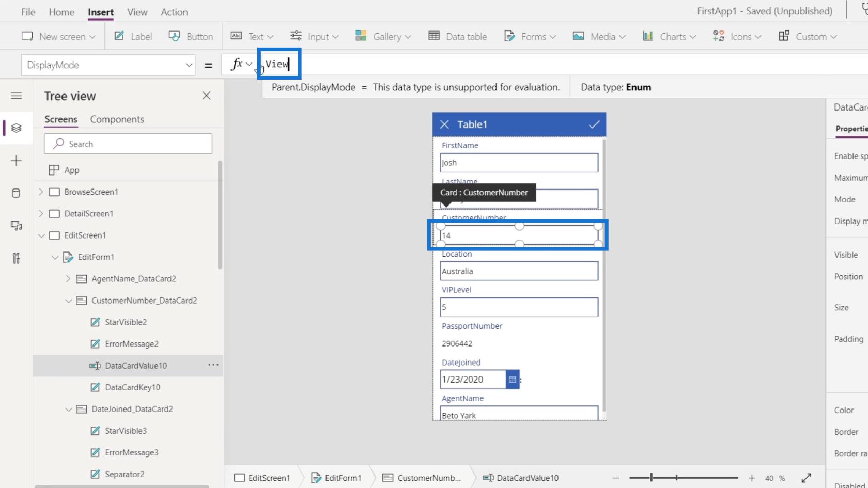Open the hamburger menu in left rail
The image size is (868, 488).
pyautogui.click(x=16, y=96)
